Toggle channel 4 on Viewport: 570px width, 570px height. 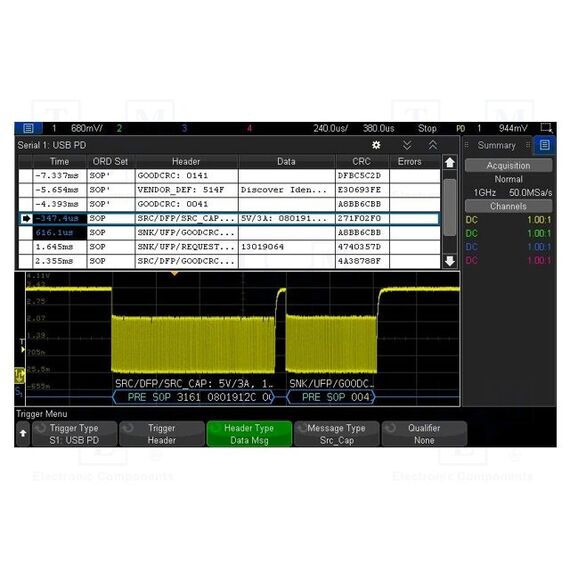[249, 128]
